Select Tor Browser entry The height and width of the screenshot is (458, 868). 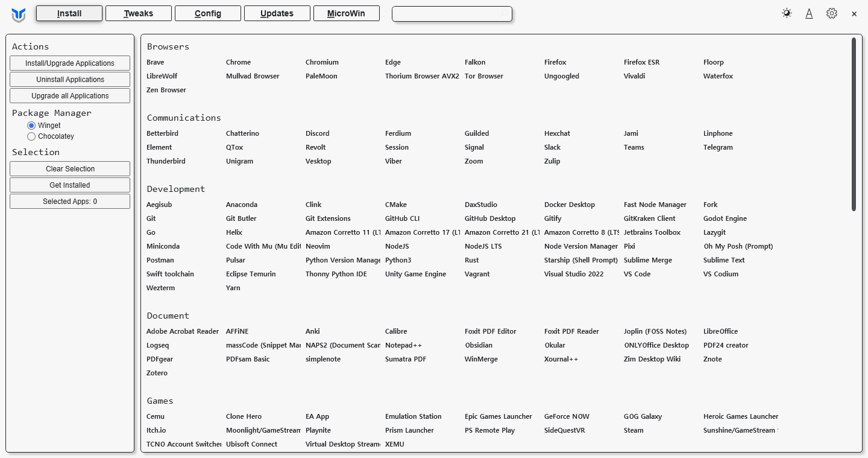point(483,76)
